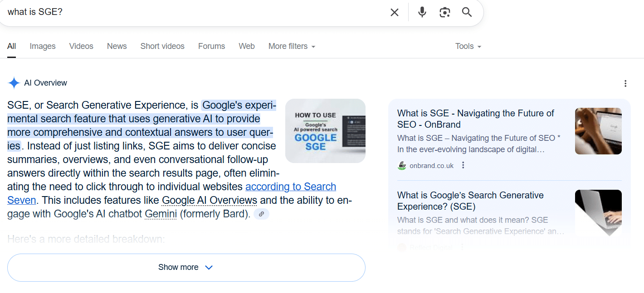The width and height of the screenshot is (644, 293).
Task: Open three-dot menu next to onbrand.co.uk
Action: point(463,165)
